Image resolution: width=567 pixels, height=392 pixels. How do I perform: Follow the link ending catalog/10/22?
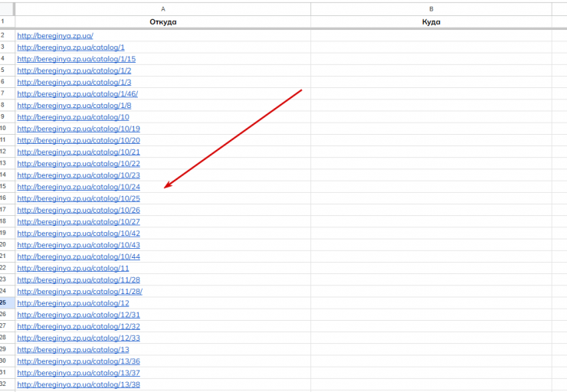(x=78, y=164)
